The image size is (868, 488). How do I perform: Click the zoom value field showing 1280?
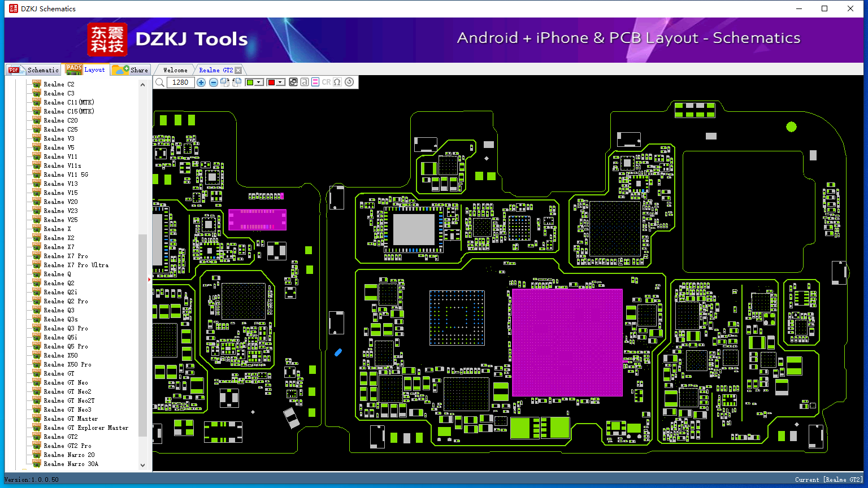click(180, 82)
